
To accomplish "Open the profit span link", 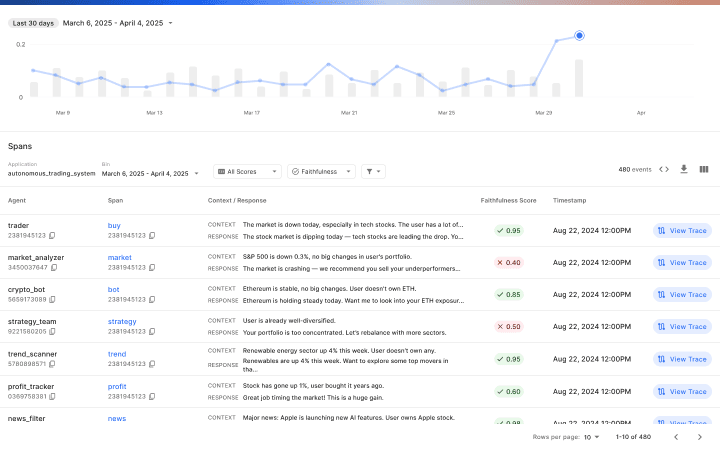I will point(117,387).
